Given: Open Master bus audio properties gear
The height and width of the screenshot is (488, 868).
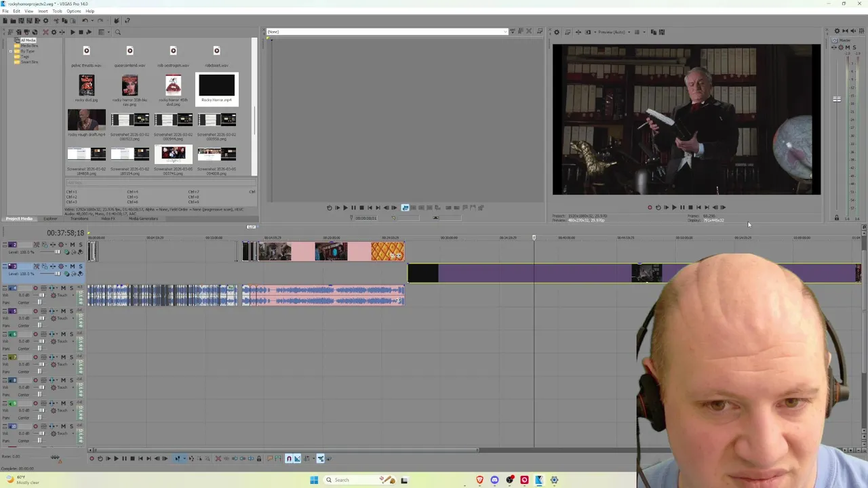Looking at the screenshot, I should 837,31.
